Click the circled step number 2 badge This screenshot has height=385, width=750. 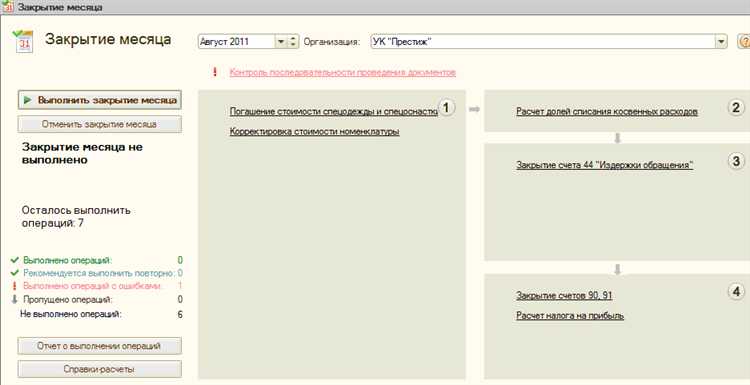tap(736, 108)
